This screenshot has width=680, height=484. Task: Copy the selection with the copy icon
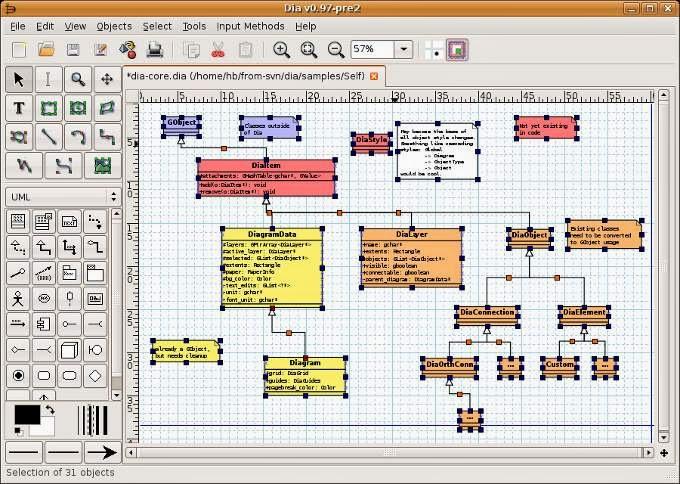(191, 49)
